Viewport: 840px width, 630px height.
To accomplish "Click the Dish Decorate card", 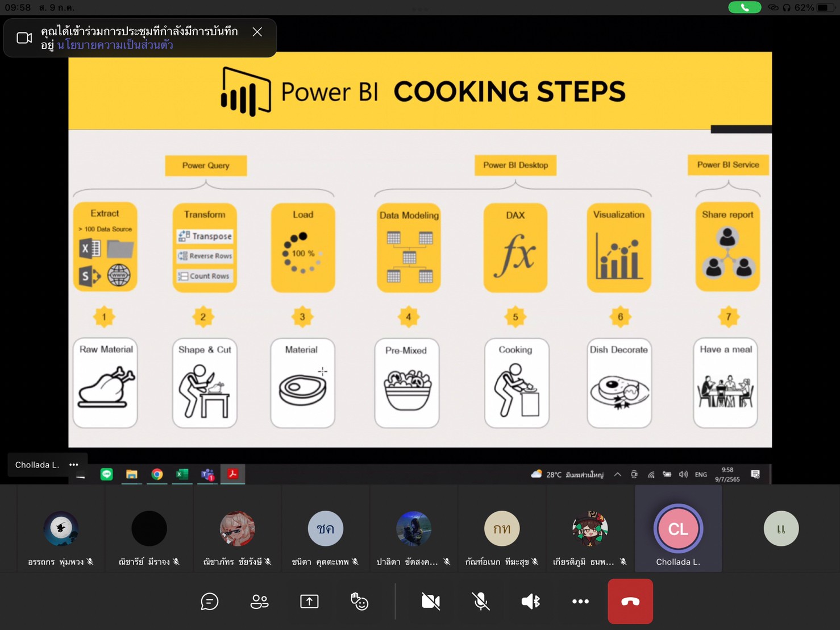I will [x=619, y=383].
